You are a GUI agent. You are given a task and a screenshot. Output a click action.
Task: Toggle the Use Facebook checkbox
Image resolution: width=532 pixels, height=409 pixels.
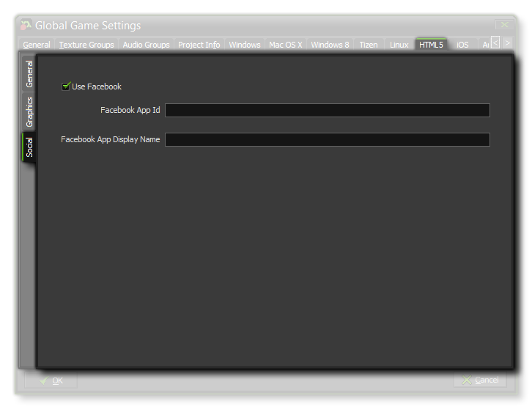pyautogui.click(x=67, y=86)
